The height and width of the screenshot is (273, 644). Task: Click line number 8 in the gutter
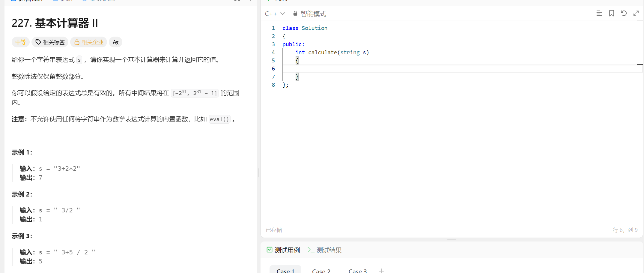(x=273, y=85)
